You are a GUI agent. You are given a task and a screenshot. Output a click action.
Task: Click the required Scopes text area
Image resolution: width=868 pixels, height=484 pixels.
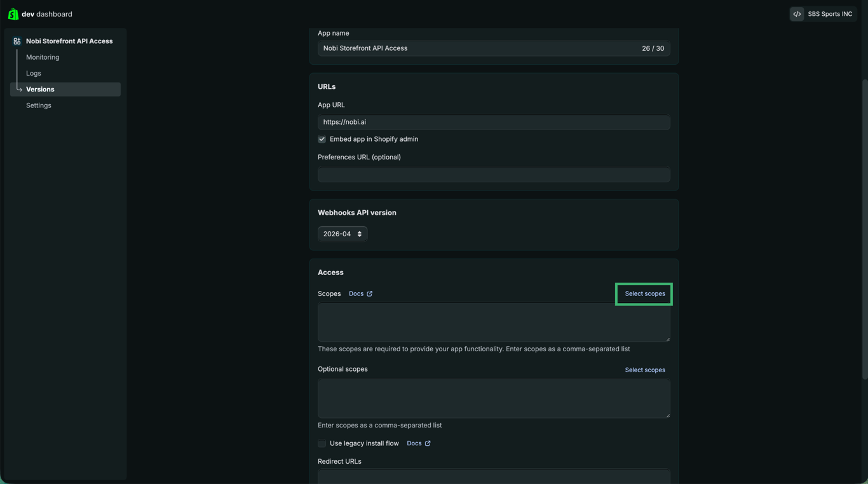pos(494,322)
